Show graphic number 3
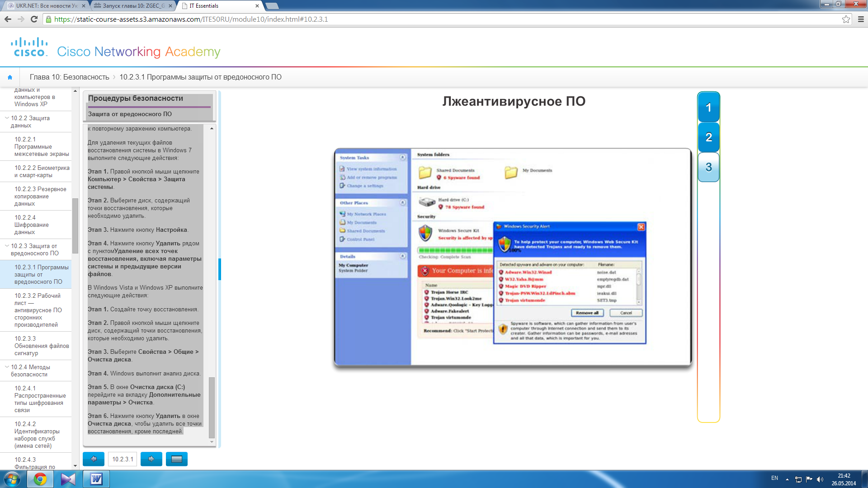Image resolution: width=868 pixels, height=488 pixels. (708, 167)
